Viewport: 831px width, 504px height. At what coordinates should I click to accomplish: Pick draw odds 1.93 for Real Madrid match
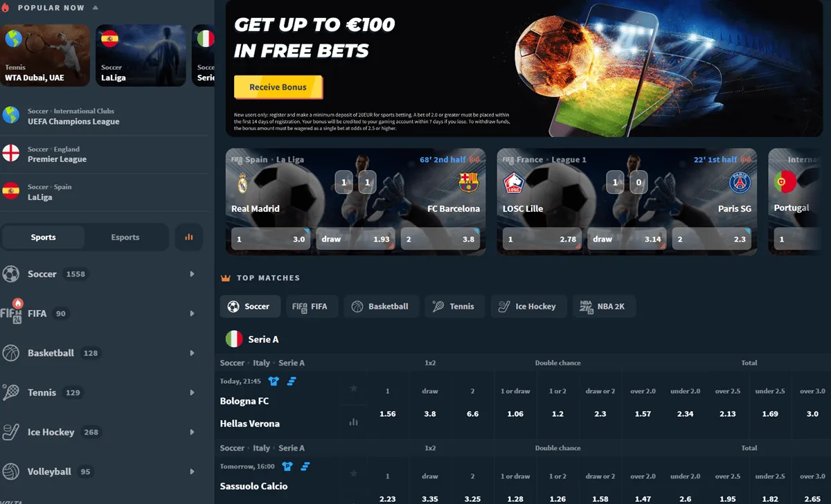356,239
